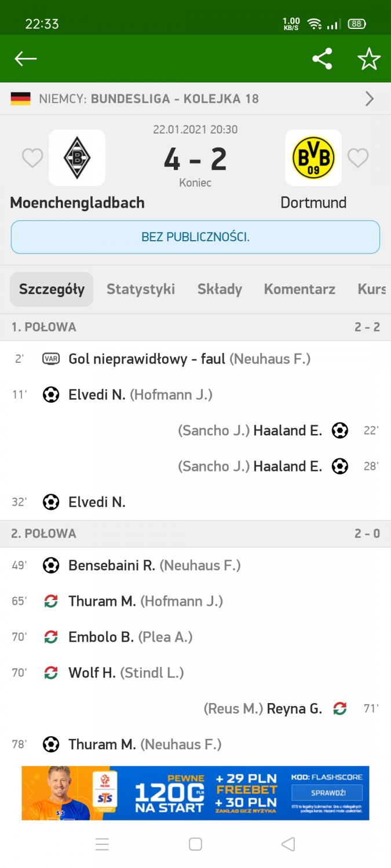
Task: Tap the back arrow icon
Action: coord(25,58)
